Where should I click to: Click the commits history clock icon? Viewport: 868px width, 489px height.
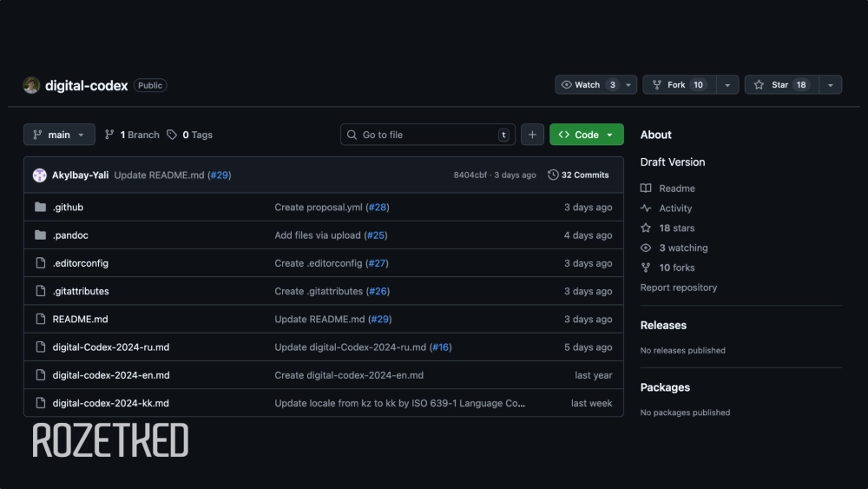pyautogui.click(x=554, y=175)
